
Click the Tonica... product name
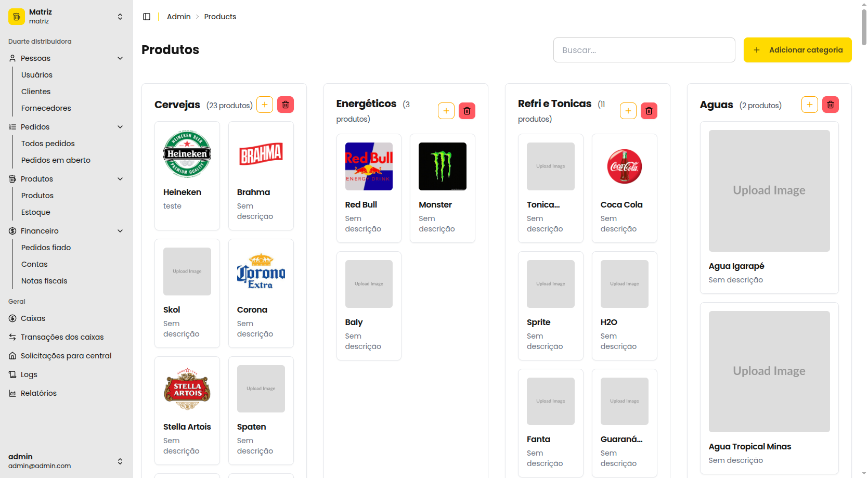coord(543,205)
